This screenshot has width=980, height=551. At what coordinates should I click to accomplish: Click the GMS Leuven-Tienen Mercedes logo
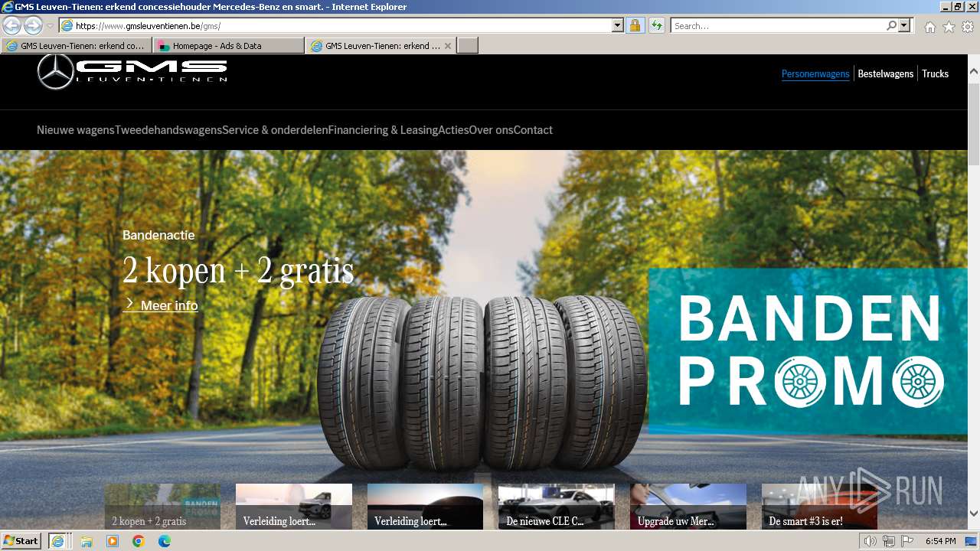[132, 72]
